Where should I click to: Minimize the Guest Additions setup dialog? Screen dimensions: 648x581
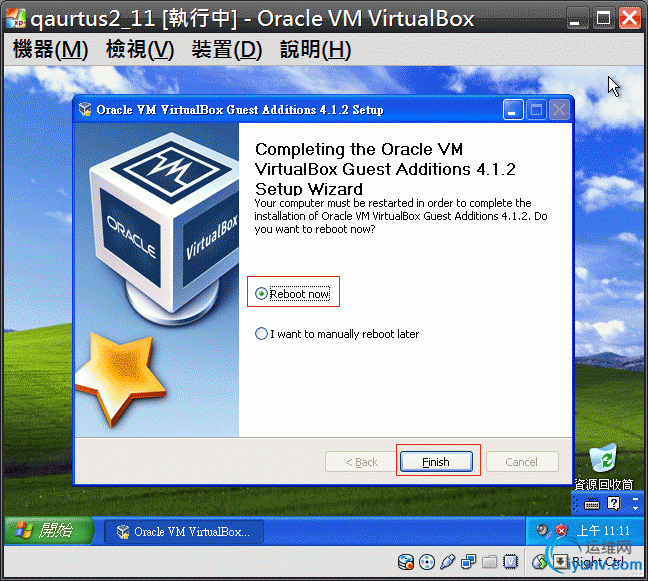[x=513, y=110]
